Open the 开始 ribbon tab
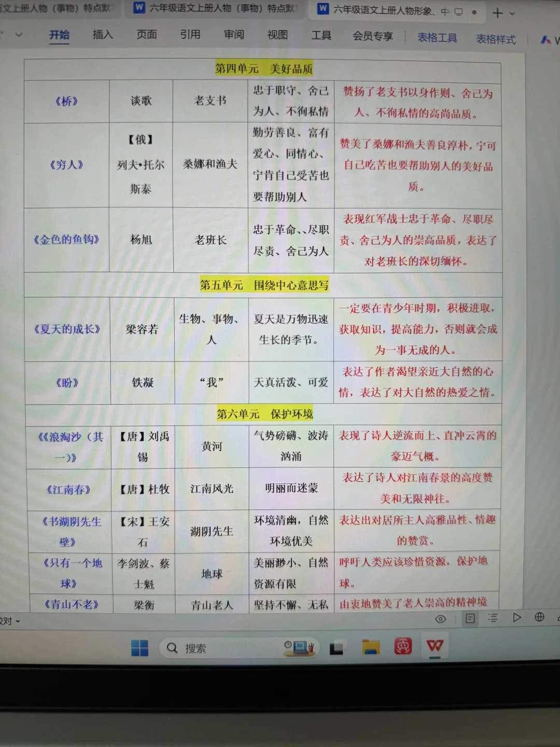 (x=59, y=35)
